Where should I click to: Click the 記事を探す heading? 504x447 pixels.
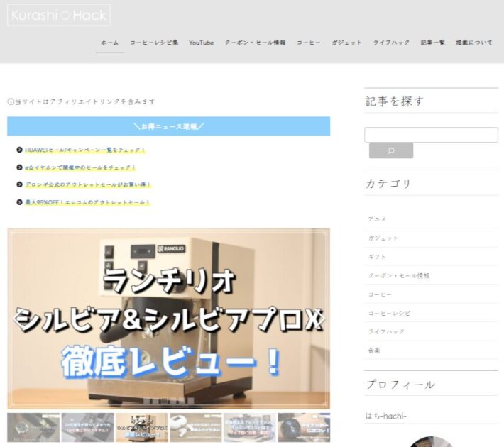click(x=395, y=101)
